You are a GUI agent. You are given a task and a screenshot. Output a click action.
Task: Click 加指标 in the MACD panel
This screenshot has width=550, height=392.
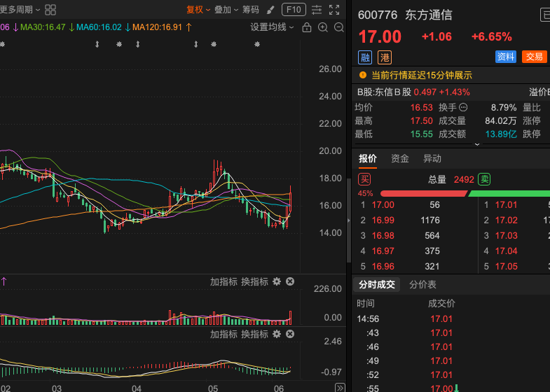[x=224, y=334]
